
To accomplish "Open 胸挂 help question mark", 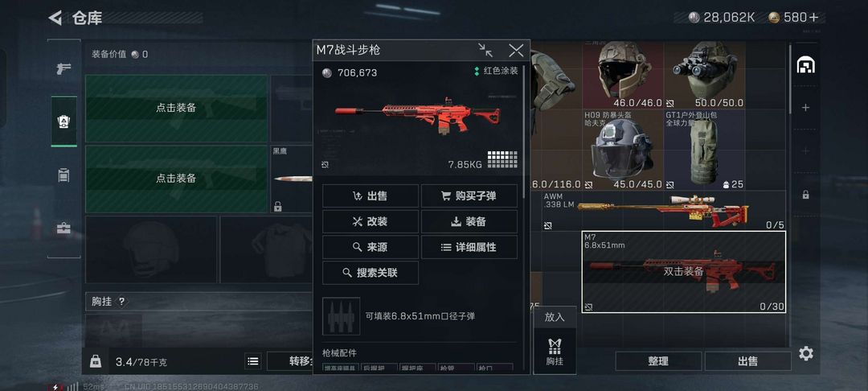I will coord(122,302).
